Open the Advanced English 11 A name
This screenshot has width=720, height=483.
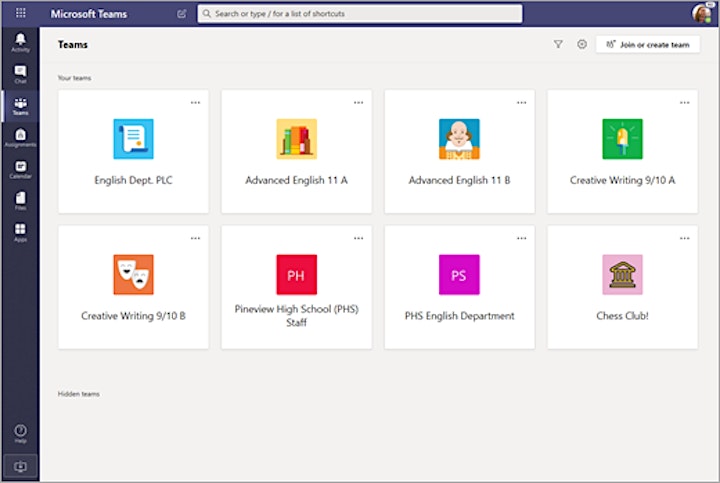(x=296, y=180)
